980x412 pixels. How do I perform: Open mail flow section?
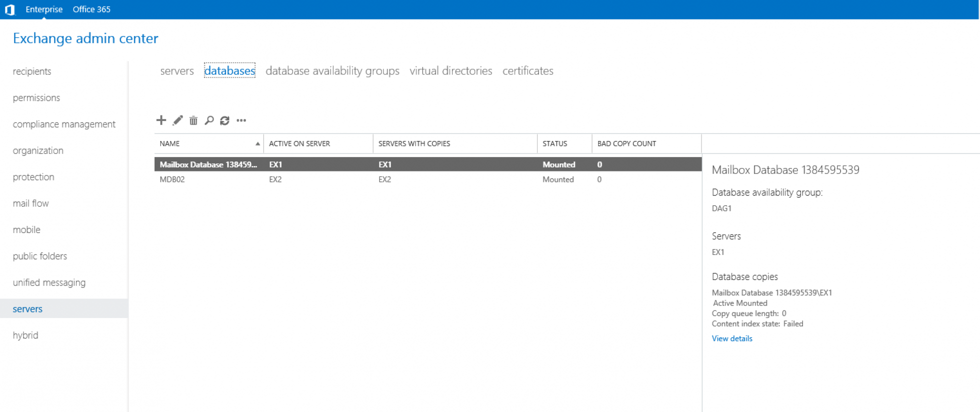[31, 203]
